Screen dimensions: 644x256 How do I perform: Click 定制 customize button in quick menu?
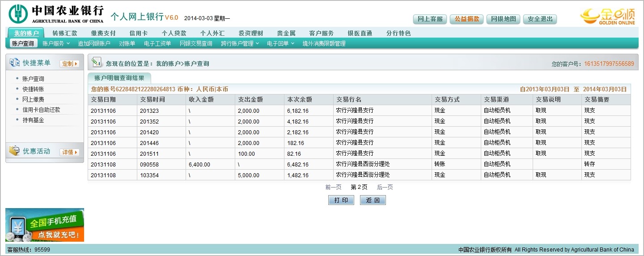69,64
